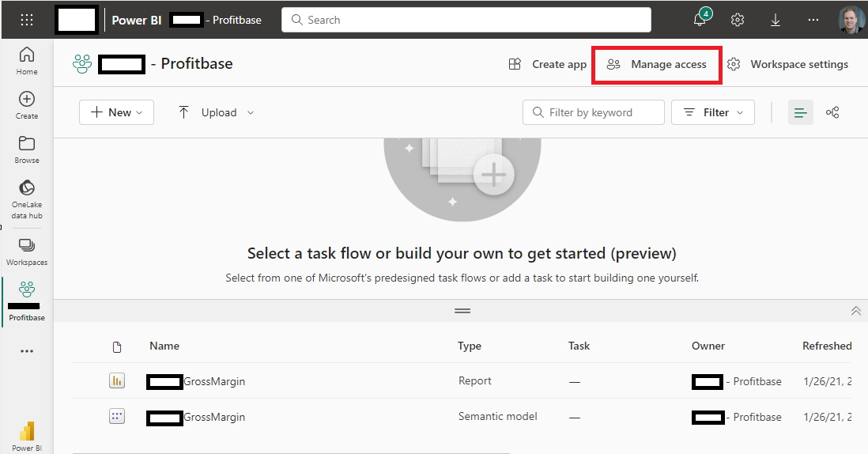
Task: Open Browse in the left navigation
Action: (27, 149)
